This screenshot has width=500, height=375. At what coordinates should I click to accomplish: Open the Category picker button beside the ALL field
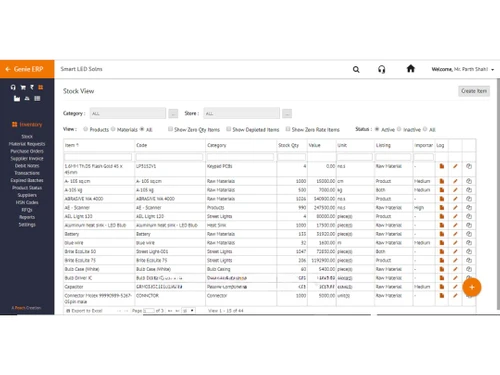pos(173,114)
